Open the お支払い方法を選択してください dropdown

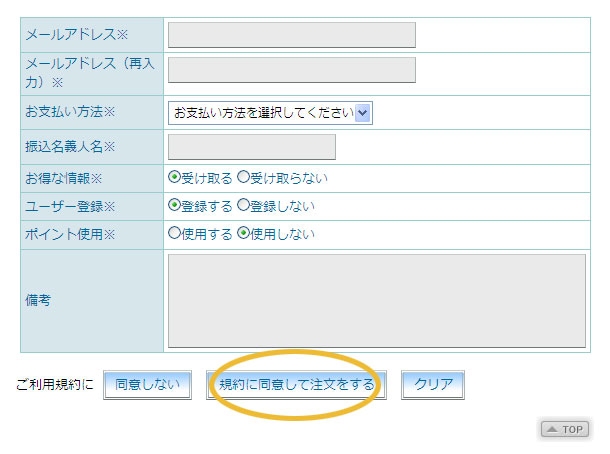point(270,113)
